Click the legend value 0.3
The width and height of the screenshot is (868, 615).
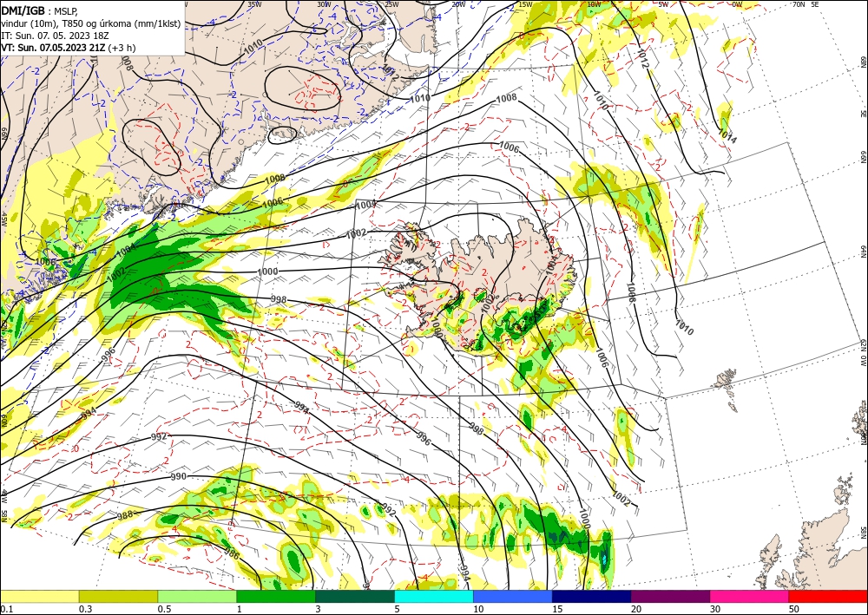85,609
